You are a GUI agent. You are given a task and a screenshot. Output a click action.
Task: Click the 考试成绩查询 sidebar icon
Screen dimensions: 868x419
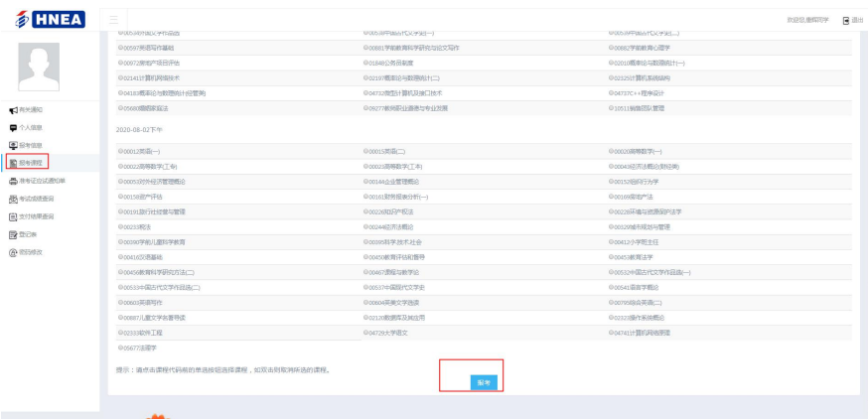(x=11, y=199)
